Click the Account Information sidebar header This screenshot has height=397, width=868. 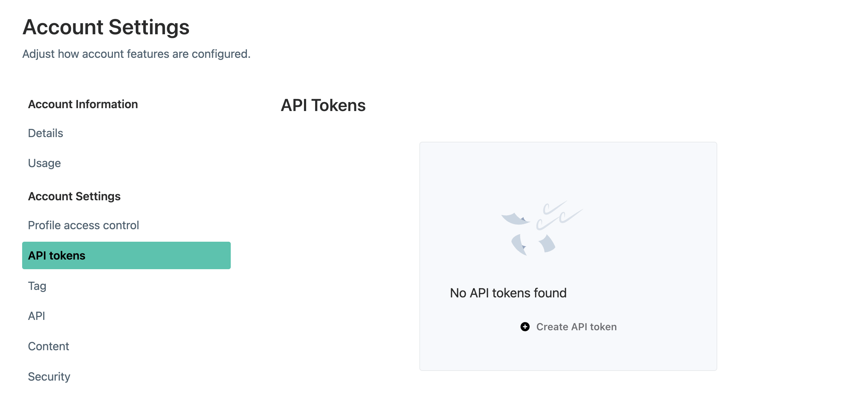[x=83, y=104]
